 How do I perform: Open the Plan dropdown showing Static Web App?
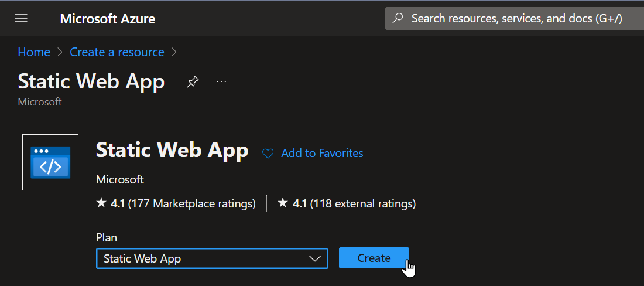[212, 258]
